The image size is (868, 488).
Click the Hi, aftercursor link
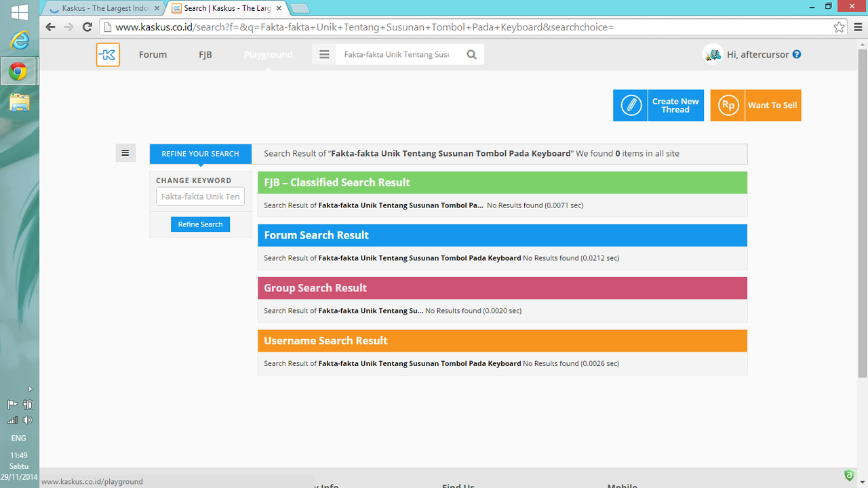(757, 55)
